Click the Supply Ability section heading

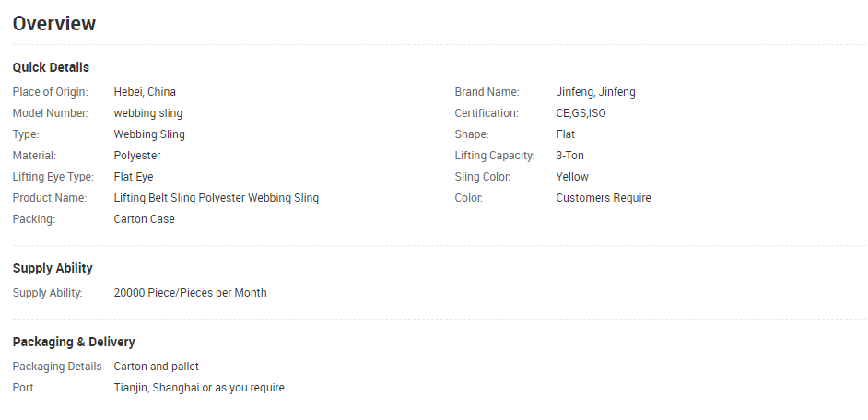(x=53, y=268)
